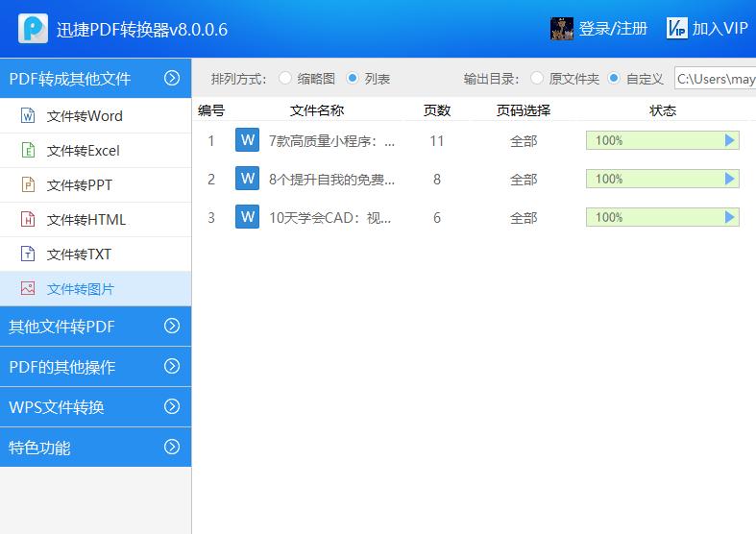Click the WPS文件转换 header label

(57, 407)
